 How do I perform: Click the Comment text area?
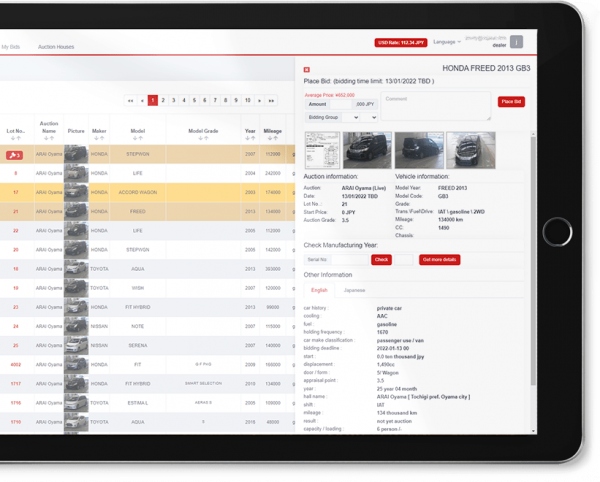pos(436,106)
